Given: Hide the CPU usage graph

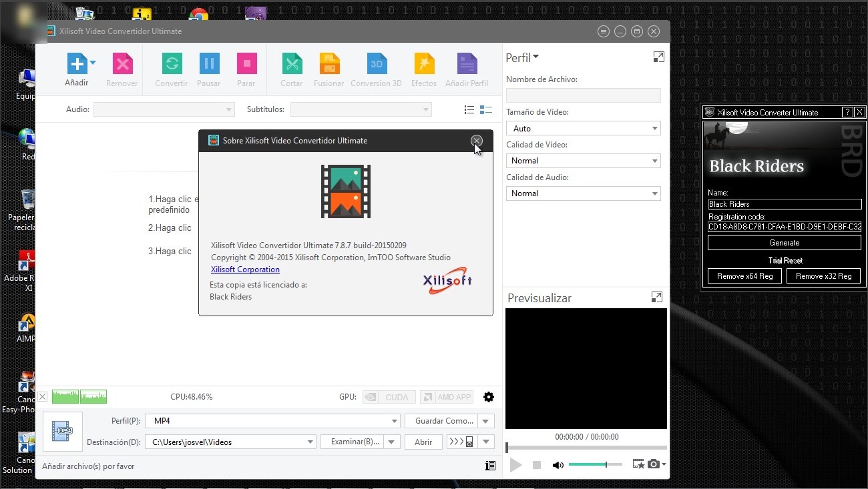Looking at the screenshot, I should click(x=43, y=397).
